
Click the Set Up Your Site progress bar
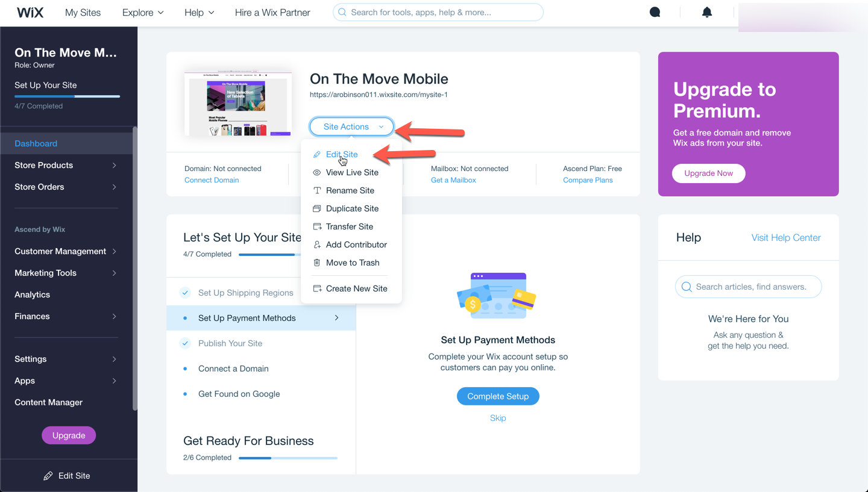[67, 96]
